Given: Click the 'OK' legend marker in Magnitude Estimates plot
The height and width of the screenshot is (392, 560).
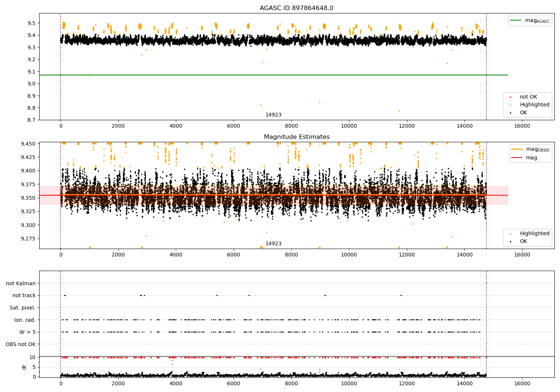Looking at the screenshot, I should pyautogui.click(x=510, y=242).
